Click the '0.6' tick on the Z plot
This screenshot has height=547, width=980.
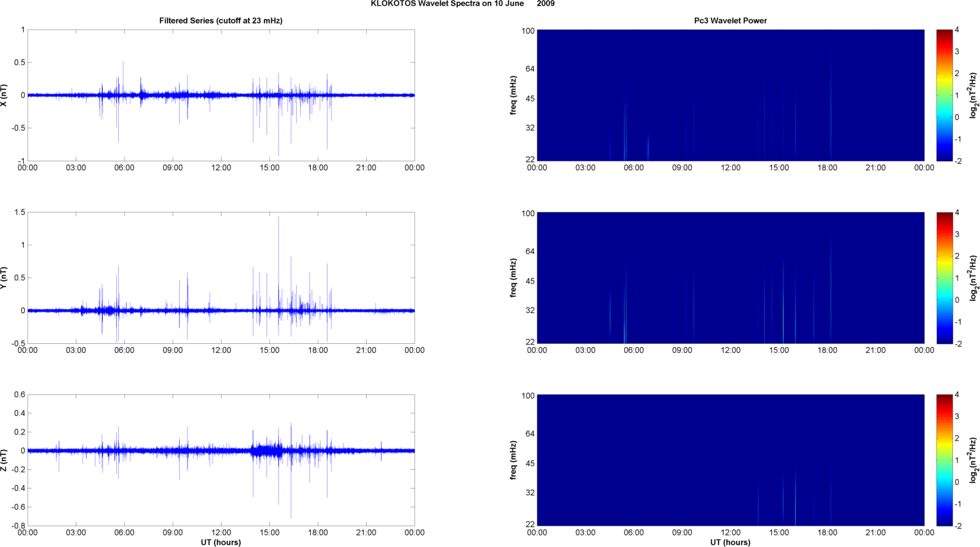(19, 395)
